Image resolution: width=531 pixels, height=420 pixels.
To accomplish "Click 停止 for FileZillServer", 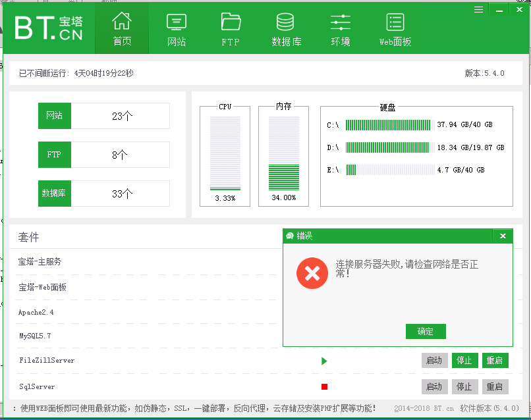I will coord(464,361).
